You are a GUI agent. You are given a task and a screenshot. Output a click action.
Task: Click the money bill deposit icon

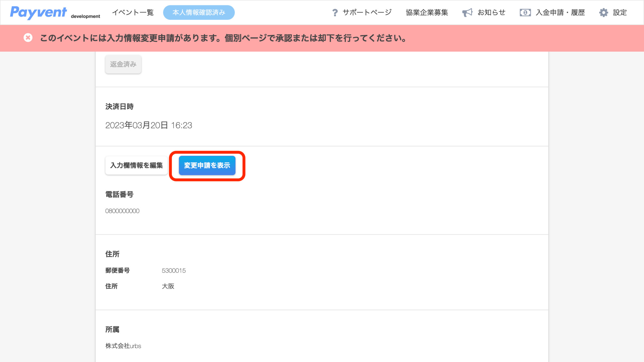tap(525, 13)
